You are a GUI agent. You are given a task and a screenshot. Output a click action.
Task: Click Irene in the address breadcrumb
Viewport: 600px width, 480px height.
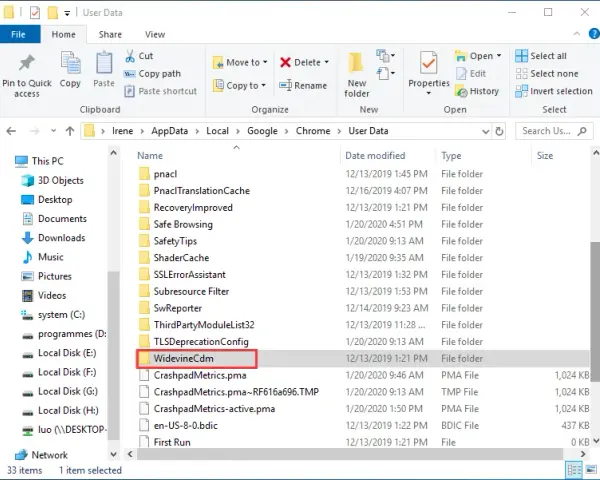coord(122,131)
